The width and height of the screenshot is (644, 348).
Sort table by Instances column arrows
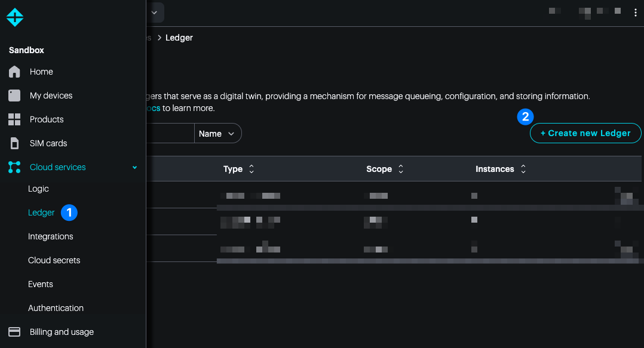tap(523, 169)
